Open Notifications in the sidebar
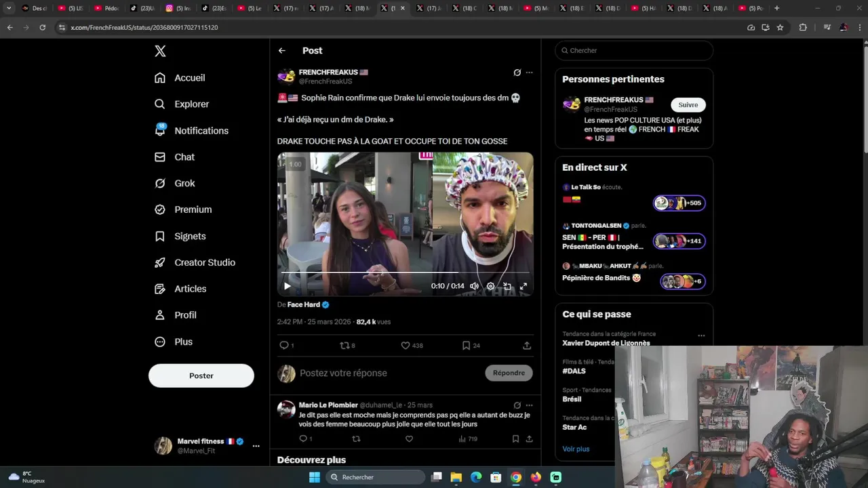Viewport: 868px width, 488px height. coord(191,131)
